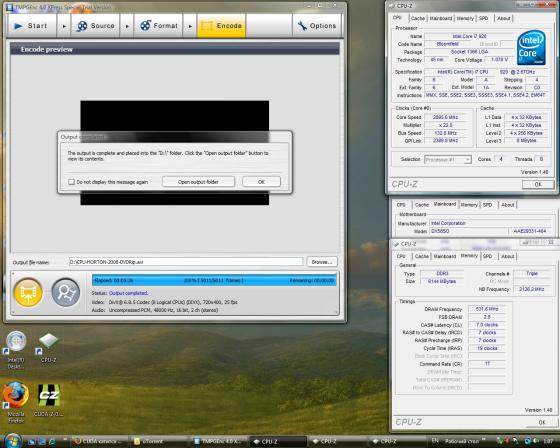Open the CPU-Z desktop shortcut
Screen dimensions: 560x448
(x=48, y=347)
